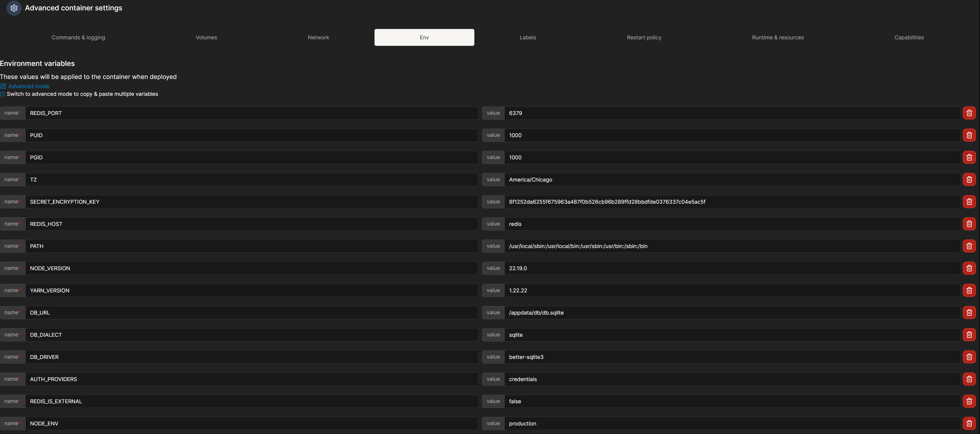
Task: Remove the TZ variable using its trash icon
Action: point(969,180)
